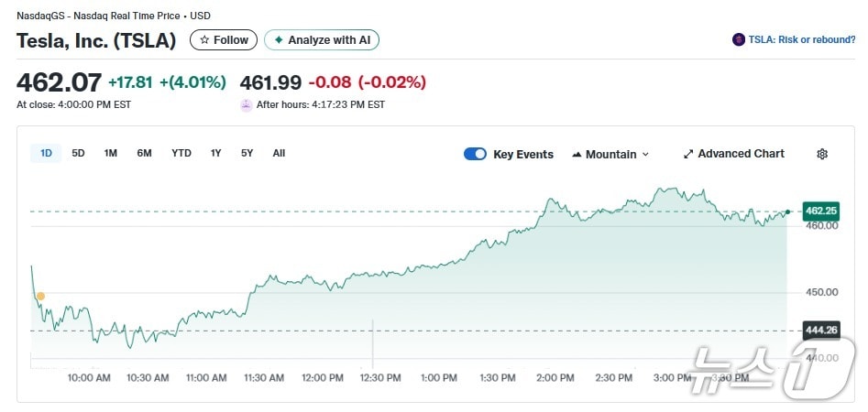Click the 444.26 previous close label
Viewport: 868px width, 412px height.
coord(820,331)
